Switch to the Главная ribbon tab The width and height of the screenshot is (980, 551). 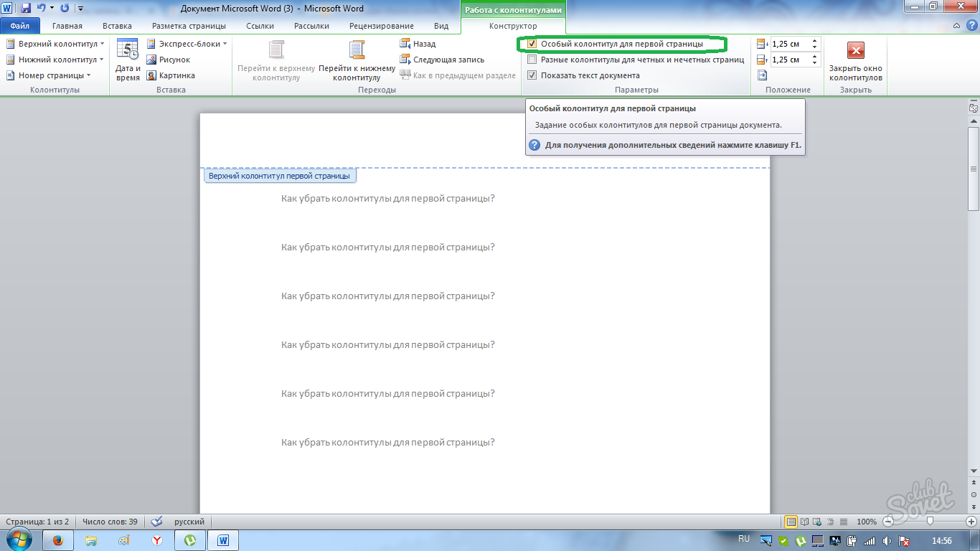coord(67,26)
